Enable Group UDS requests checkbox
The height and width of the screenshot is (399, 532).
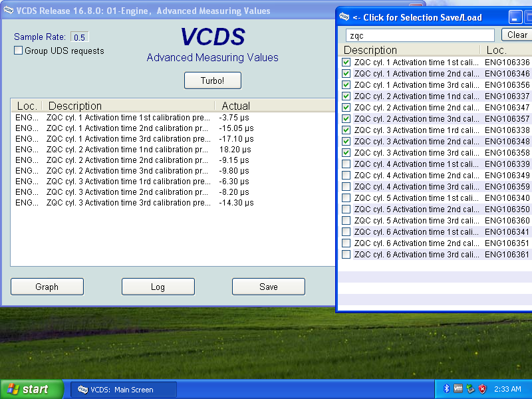coord(19,51)
